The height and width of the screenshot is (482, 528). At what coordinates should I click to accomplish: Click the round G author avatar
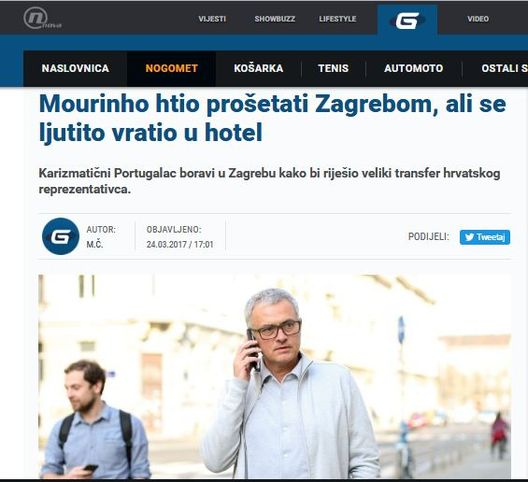tap(60, 236)
